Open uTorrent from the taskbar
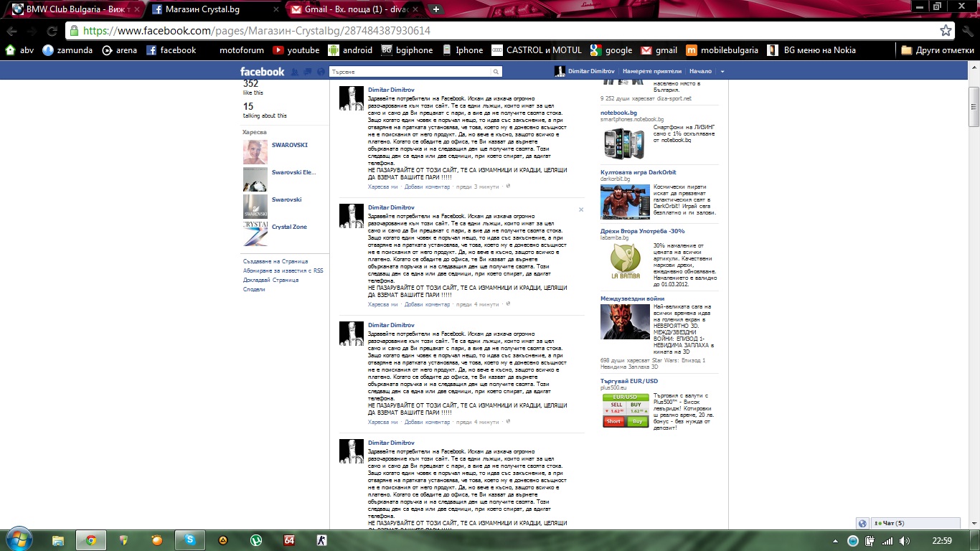980x551 pixels. (x=256, y=540)
